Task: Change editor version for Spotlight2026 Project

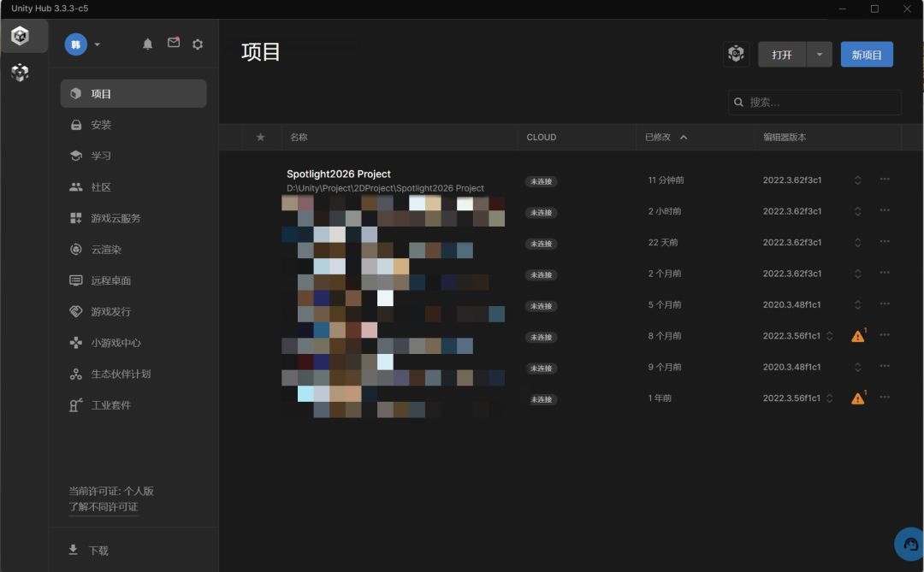Action: [x=857, y=180]
